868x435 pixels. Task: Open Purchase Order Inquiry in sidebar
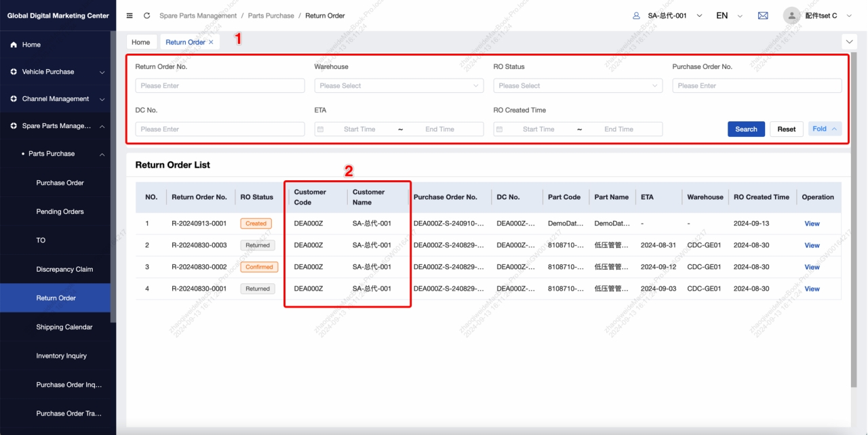pyautogui.click(x=69, y=385)
